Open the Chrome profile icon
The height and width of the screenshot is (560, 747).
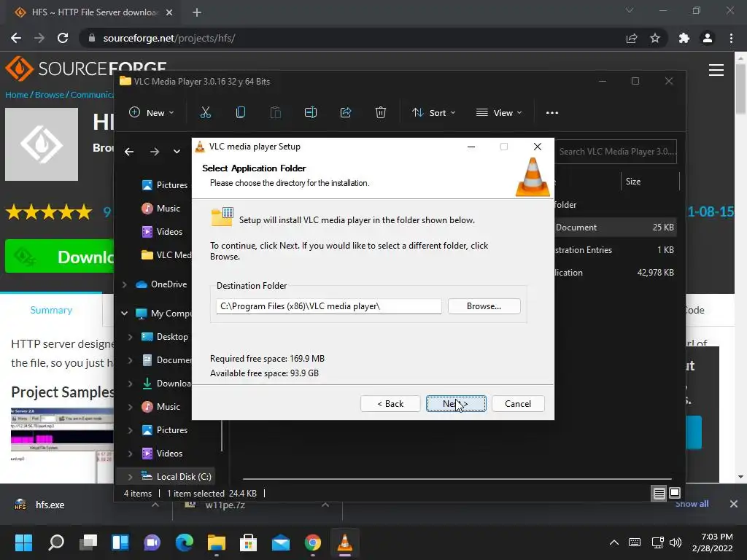(x=708, y=38)
